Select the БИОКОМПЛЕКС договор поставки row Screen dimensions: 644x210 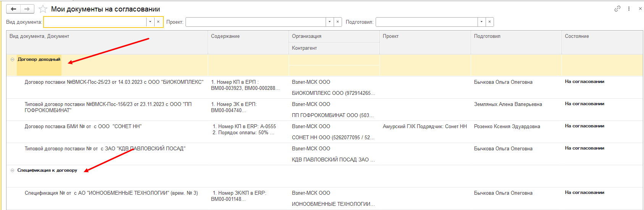point(324,88)
